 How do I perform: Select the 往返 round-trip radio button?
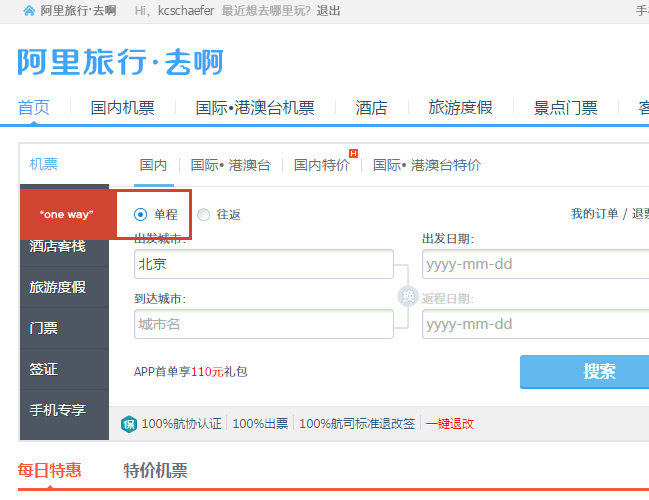coord(203,214)
